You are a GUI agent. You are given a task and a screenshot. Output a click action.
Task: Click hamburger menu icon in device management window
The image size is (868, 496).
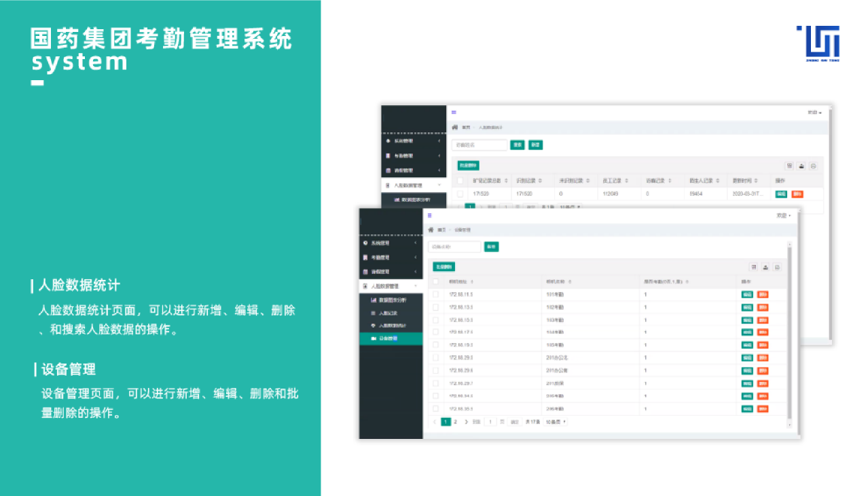point(429,215)
